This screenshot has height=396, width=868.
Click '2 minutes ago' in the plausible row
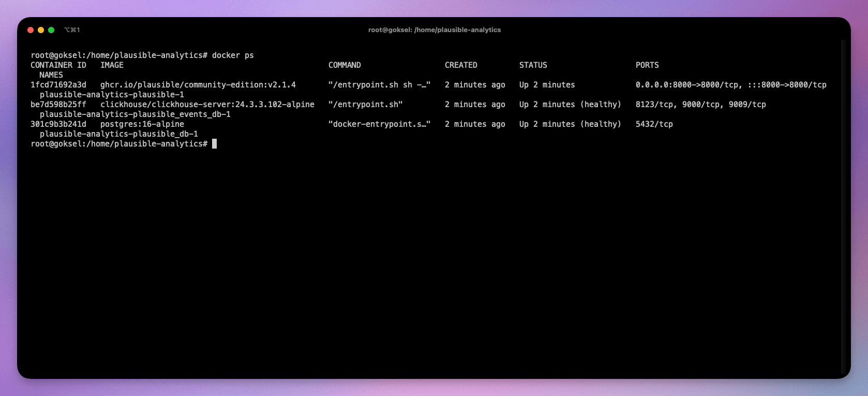tap(475, 85)
